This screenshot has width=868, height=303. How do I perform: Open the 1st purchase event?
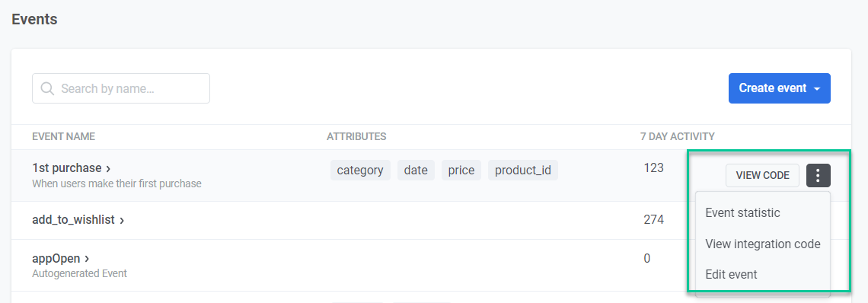point(66,167)
